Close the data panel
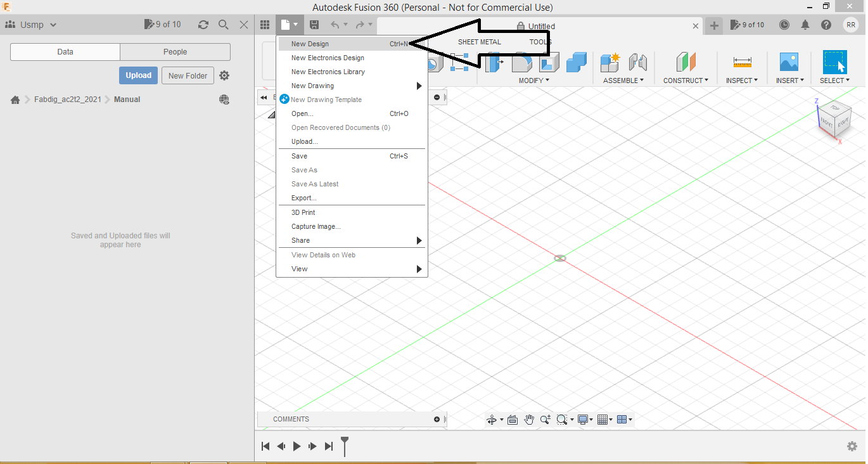The image size is (868, 464). click(x=244, y=25)
